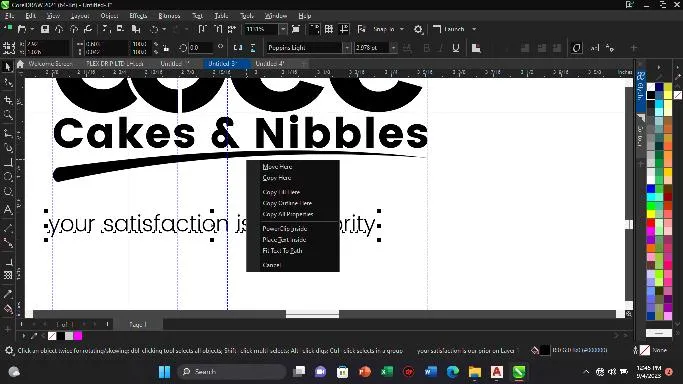Click the fill bucket icon in status bar
This screenshot has height=384, width=683.
coord(535,350)
